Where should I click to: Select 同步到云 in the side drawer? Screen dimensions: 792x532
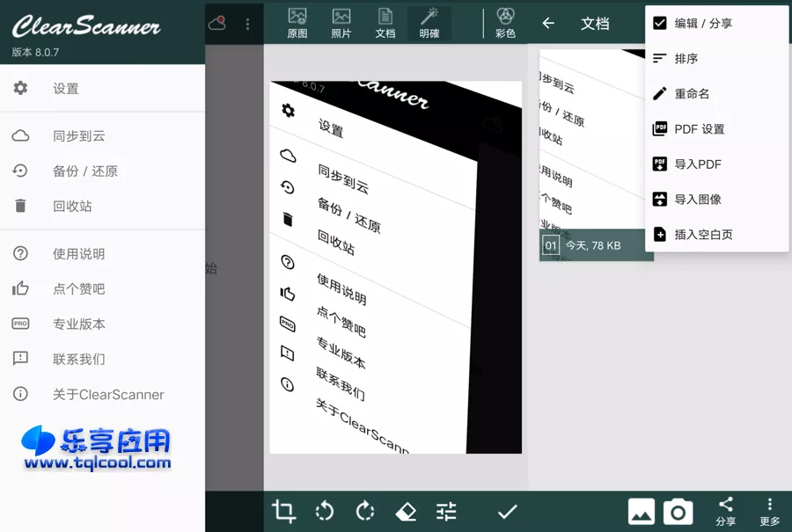(x=103, y=135)
